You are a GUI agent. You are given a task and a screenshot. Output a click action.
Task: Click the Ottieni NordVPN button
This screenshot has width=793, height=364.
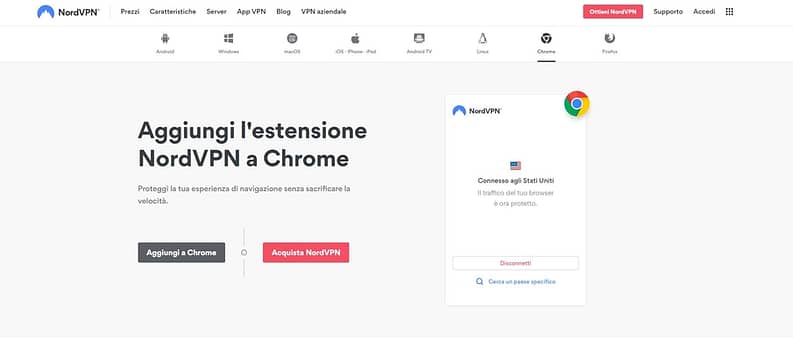click(x=613, y=12)
